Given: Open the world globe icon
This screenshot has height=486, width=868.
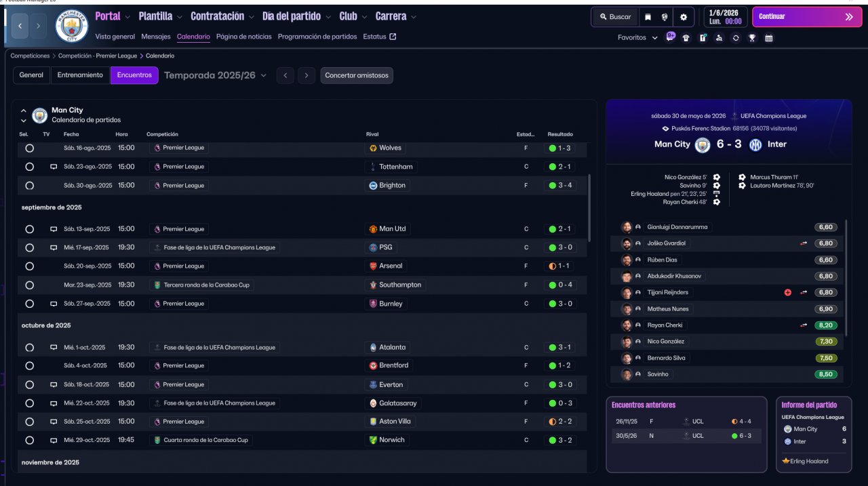Looking at the screenshot, I should (x=665, y=17).
